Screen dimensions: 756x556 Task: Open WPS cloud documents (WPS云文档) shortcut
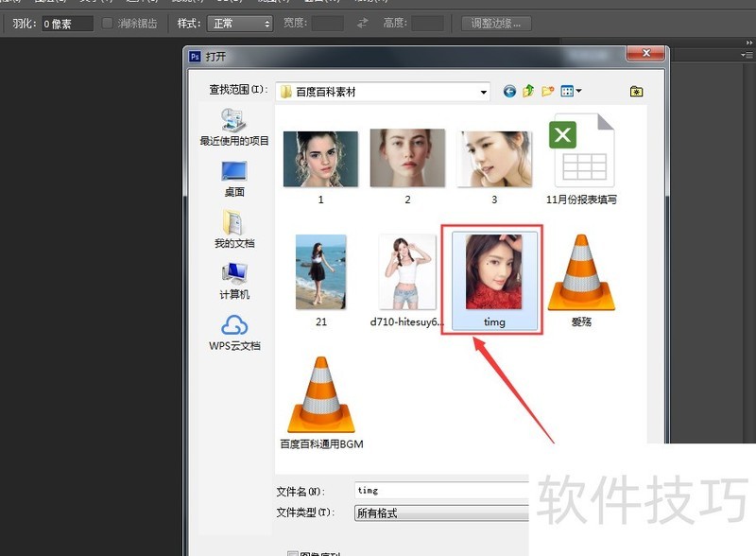click(x=234, y=333)
